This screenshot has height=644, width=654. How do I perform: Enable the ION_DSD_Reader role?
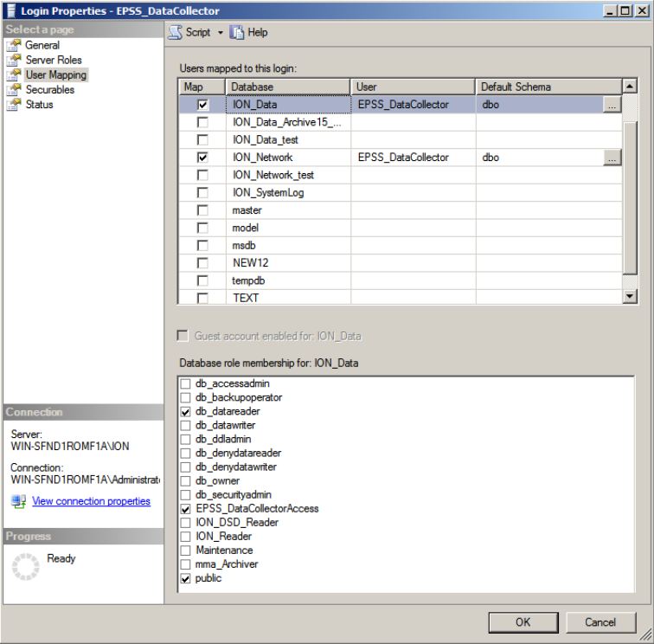coord(186,523)
